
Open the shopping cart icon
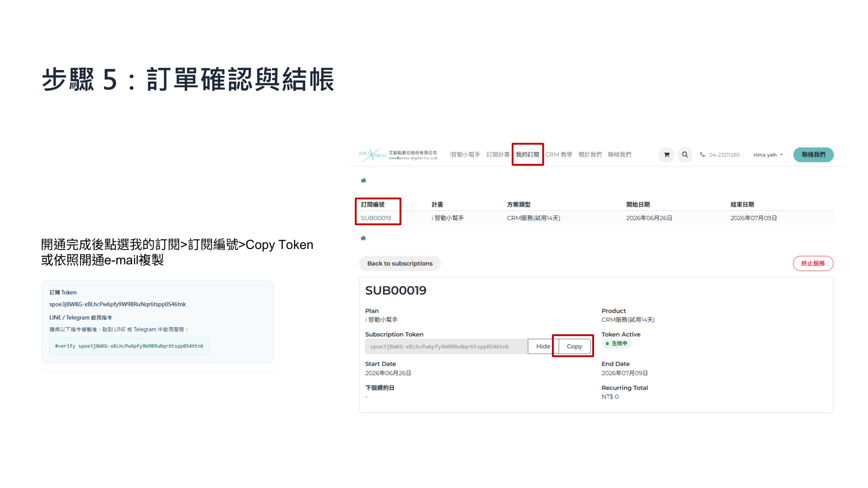666,155
